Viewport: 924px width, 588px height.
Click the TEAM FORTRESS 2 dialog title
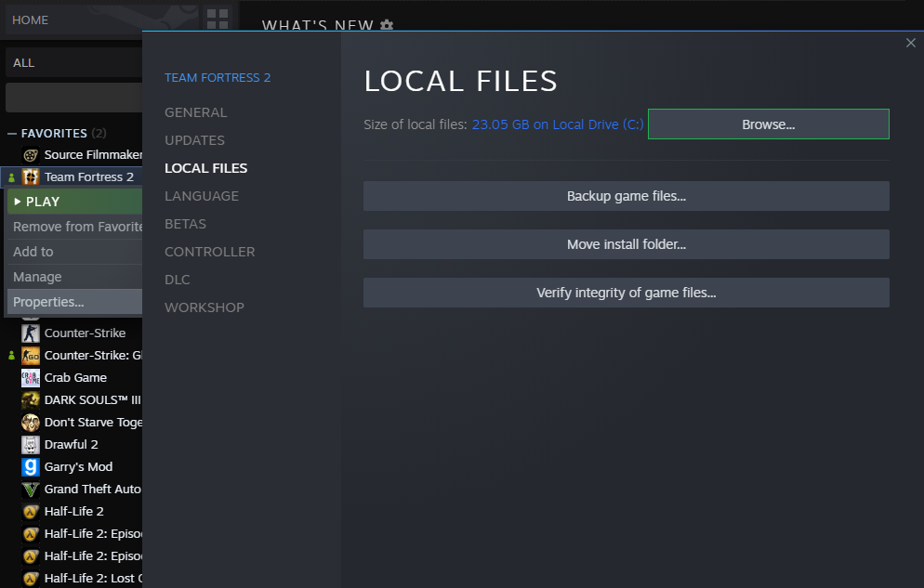coord(218,78)
